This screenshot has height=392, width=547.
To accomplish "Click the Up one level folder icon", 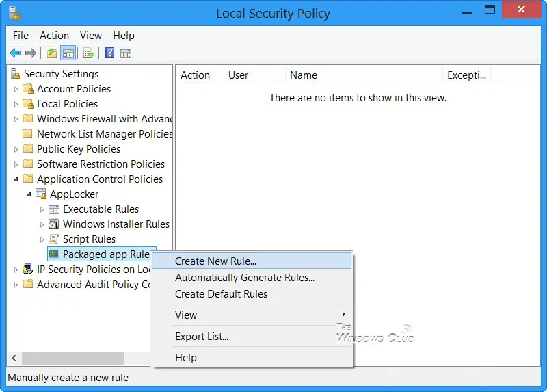I will coord(52,53).
